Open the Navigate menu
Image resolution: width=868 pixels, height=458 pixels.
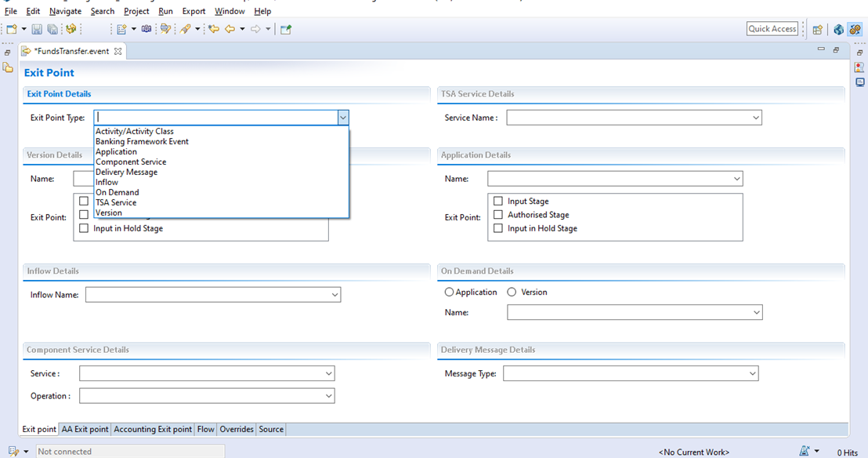65,11
